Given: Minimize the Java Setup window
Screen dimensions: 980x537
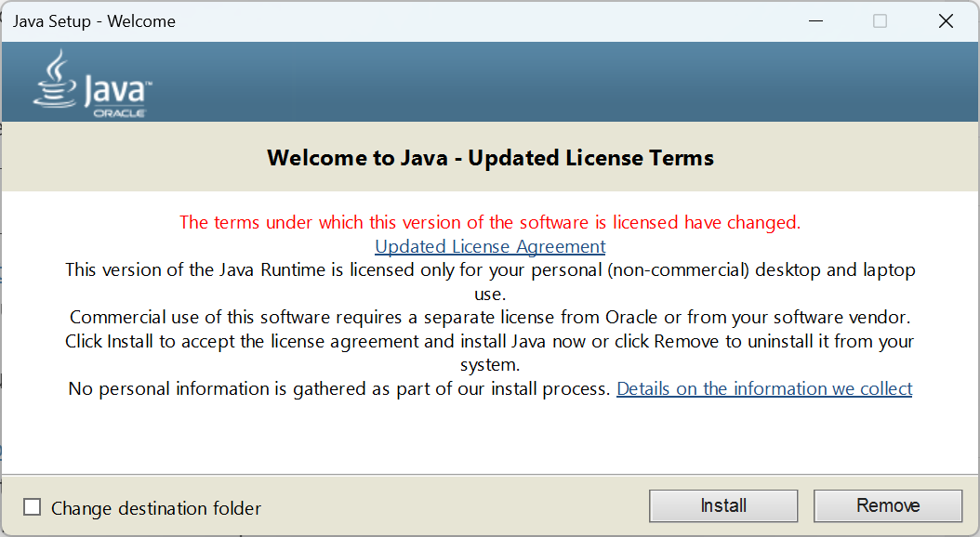Looking at the screenshot, I should coord(815,21).
